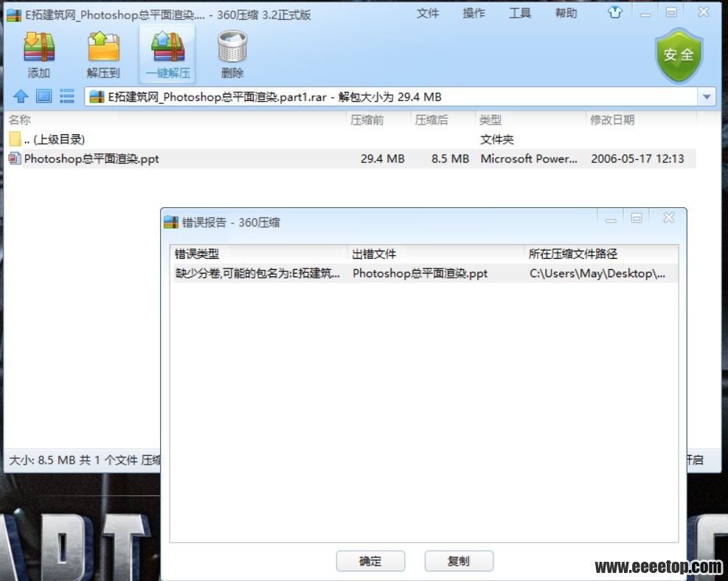Open the skin (shirt) icon in title bar
Screen dimensions: 728x581
point(614,13)
